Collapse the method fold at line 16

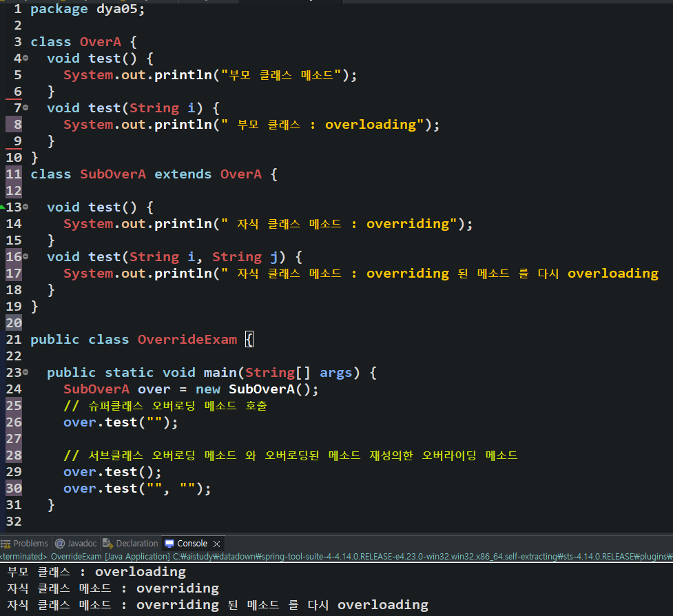click(25, 257)
